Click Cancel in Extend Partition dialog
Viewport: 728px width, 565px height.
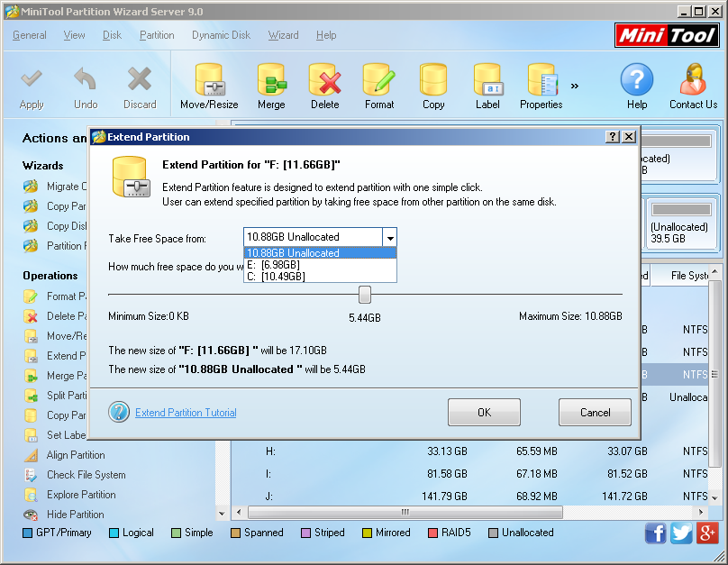pyautogui.click(x=595, y=412)
